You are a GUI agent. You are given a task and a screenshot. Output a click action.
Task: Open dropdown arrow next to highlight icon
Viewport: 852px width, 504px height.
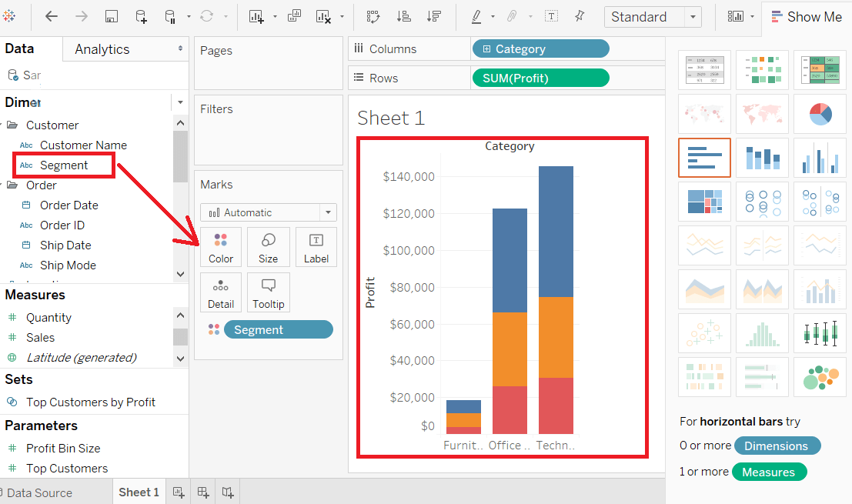(493, 17)
